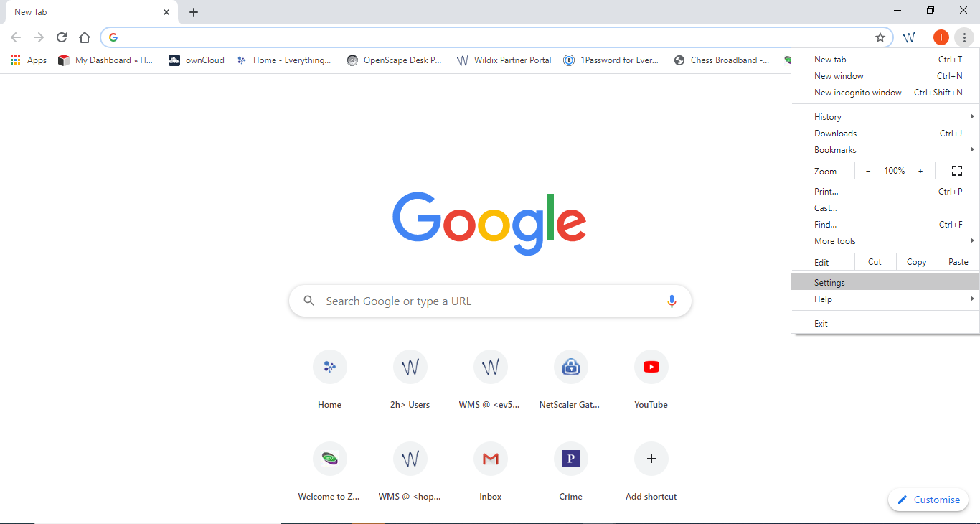Expand the Bookmarks submenu
Screen dimensions: 980x524
pyautogui.click(x=885, y=150)
